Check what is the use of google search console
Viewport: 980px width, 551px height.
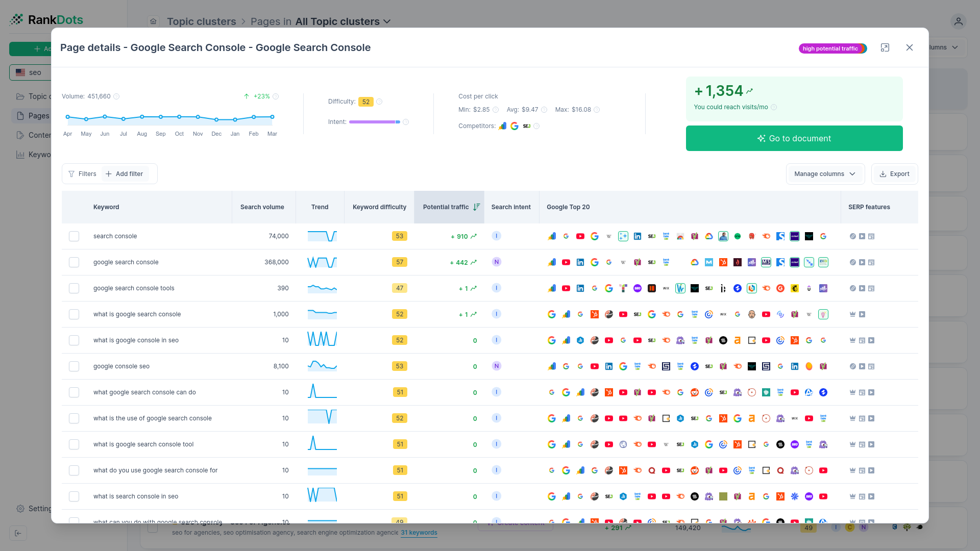tap(74, 418)
